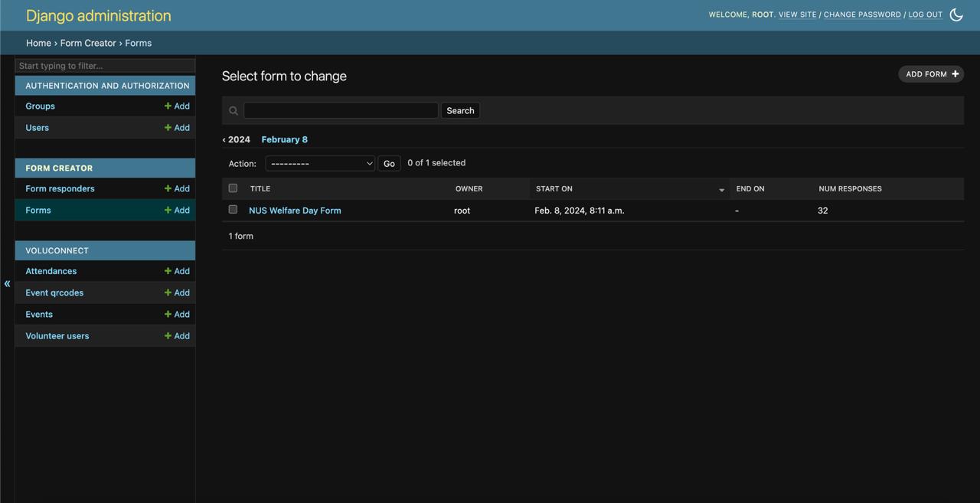Screen dimensions: 980x503
Task: Click the AUTHENTICATION AND AUTHORIZATION section header
Action: (x=107, y=86)
